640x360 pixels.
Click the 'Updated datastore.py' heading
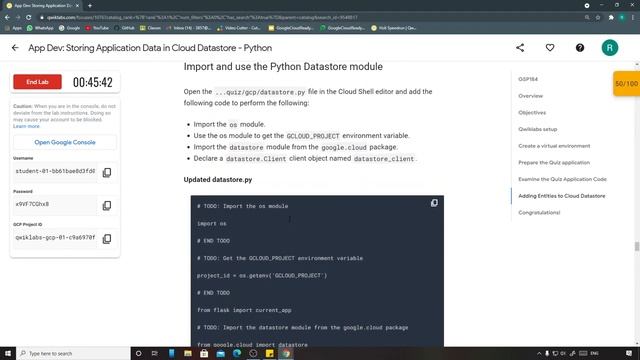click(x=218, y=180)
